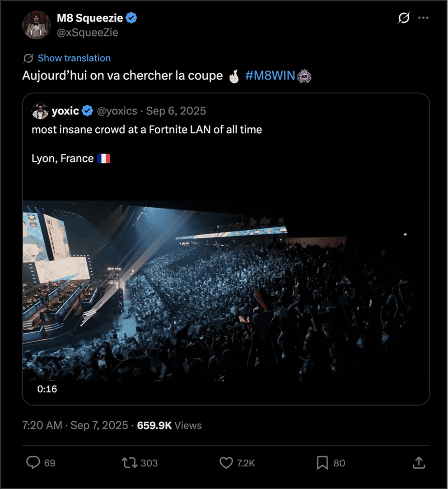Click the share upload icon
The image size is (448, 489).
pos(419,463)
